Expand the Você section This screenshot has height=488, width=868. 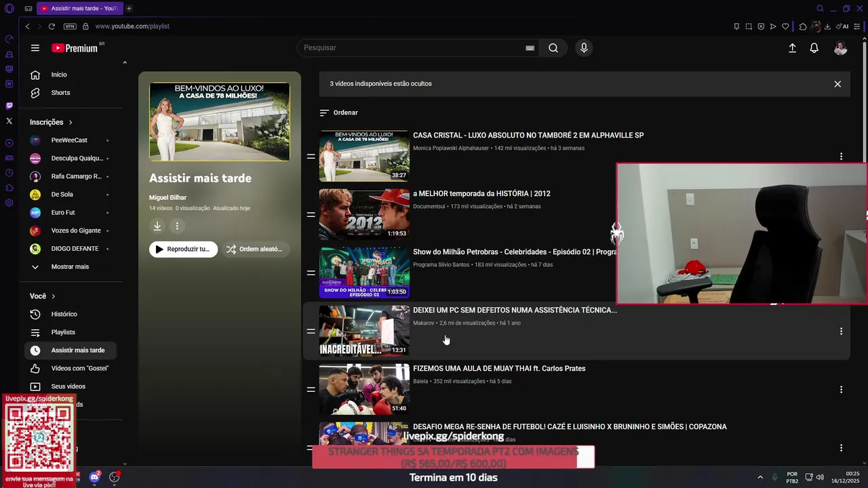point(43,296)
